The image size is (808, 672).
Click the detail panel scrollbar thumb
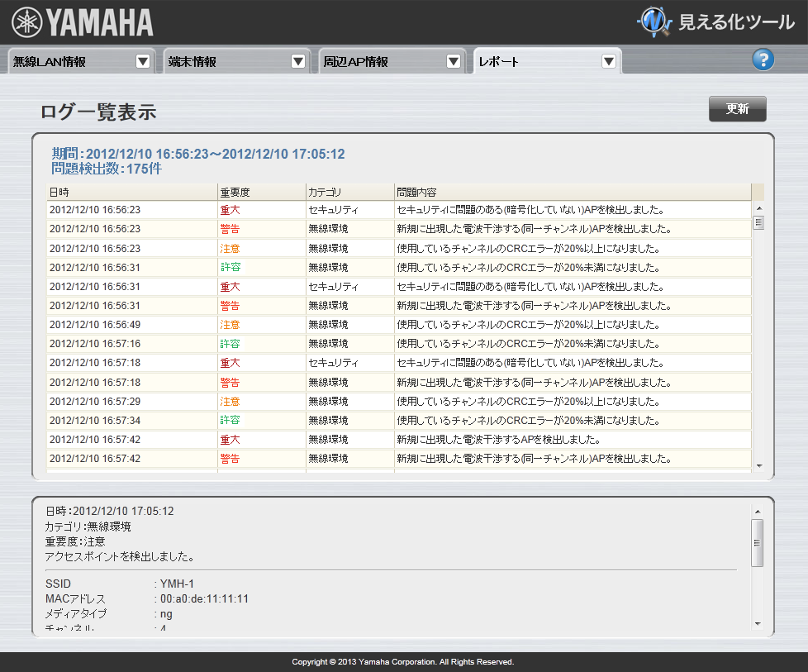coord(758,543)
